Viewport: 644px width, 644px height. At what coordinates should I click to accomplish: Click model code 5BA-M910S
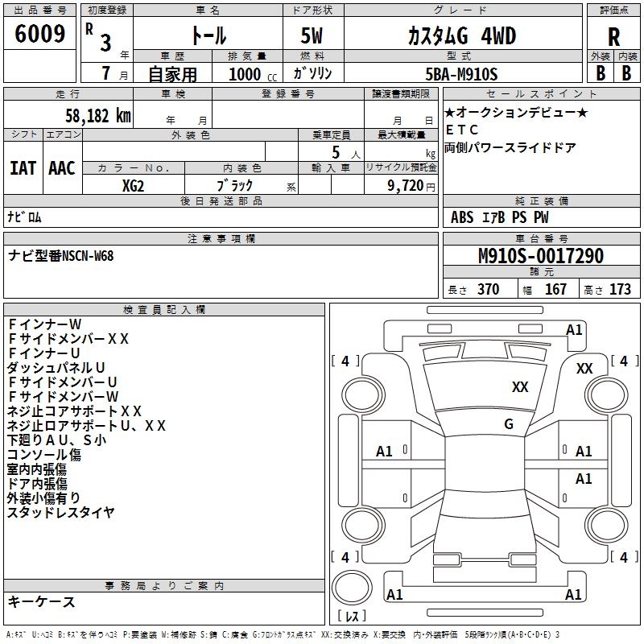click(461, 74)
